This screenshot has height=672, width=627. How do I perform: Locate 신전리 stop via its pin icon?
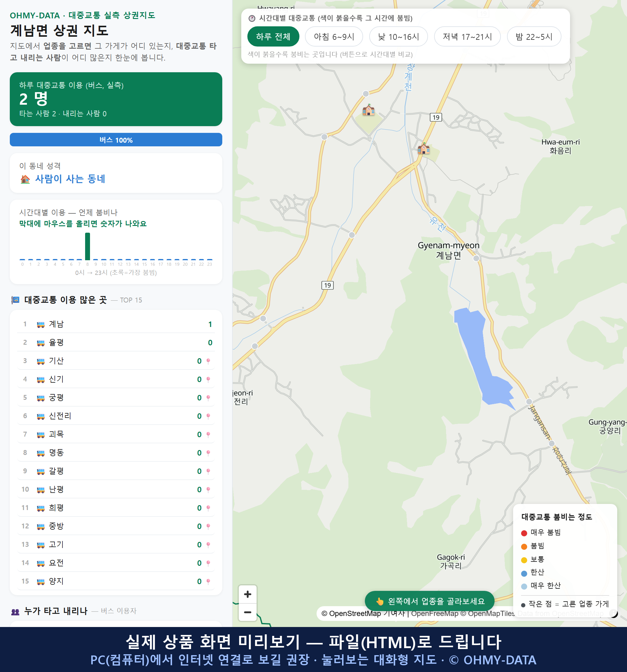coord(208,416)
